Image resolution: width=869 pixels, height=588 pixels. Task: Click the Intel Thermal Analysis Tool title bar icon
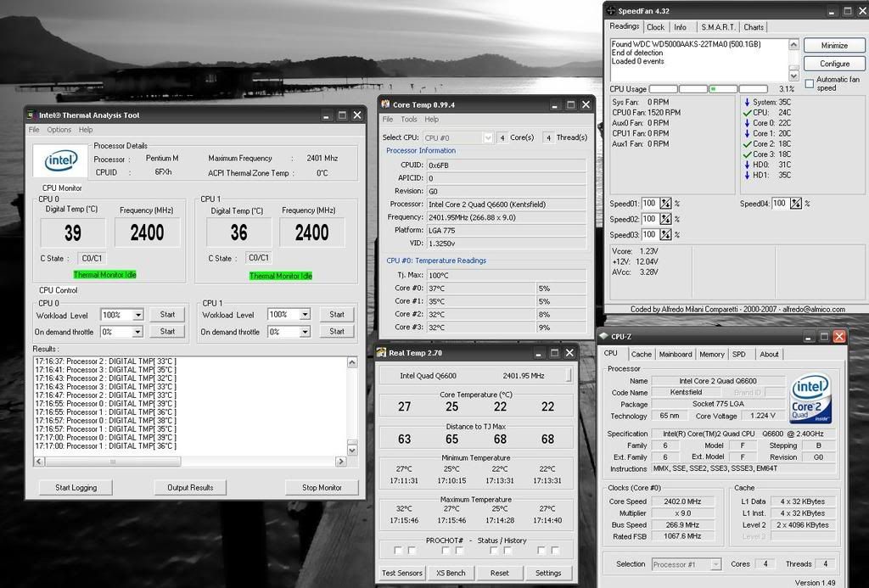(31, 115)
